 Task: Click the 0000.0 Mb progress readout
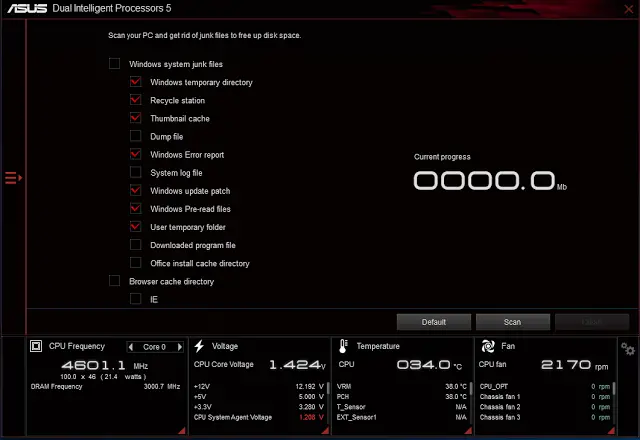tap(490, 180)
